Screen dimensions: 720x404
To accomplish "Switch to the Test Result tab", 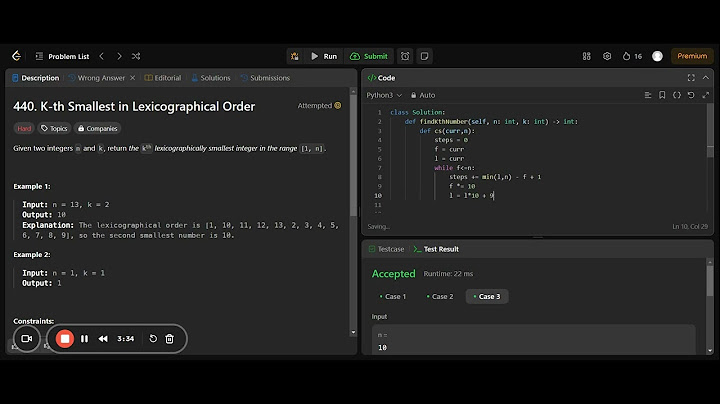I will (436, 249).
